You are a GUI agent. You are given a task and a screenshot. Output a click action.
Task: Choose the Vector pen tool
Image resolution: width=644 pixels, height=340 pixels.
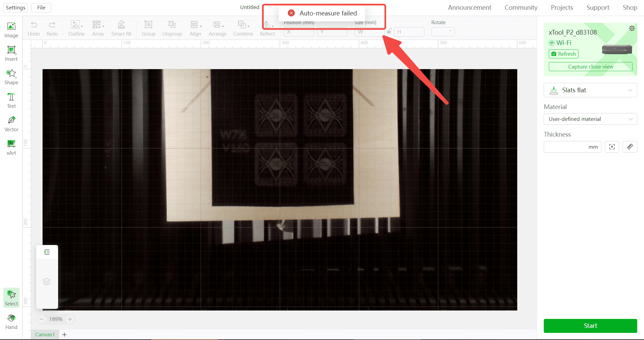11,124
